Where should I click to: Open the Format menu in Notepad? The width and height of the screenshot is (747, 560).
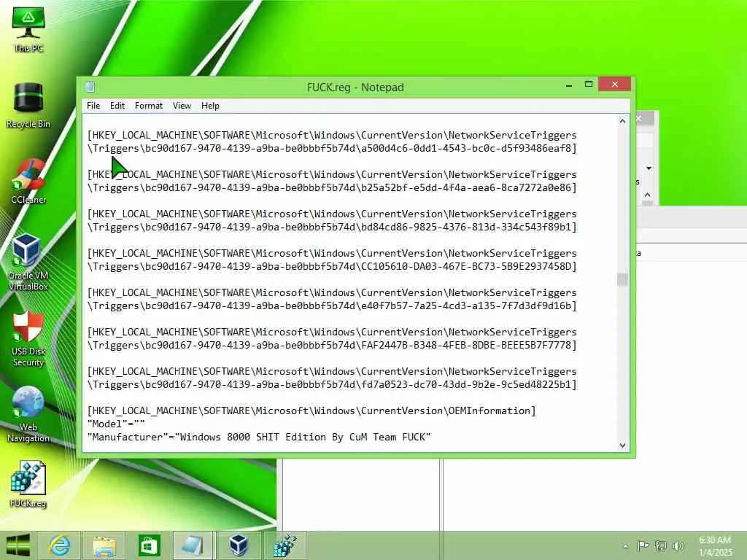coord(149,106)
